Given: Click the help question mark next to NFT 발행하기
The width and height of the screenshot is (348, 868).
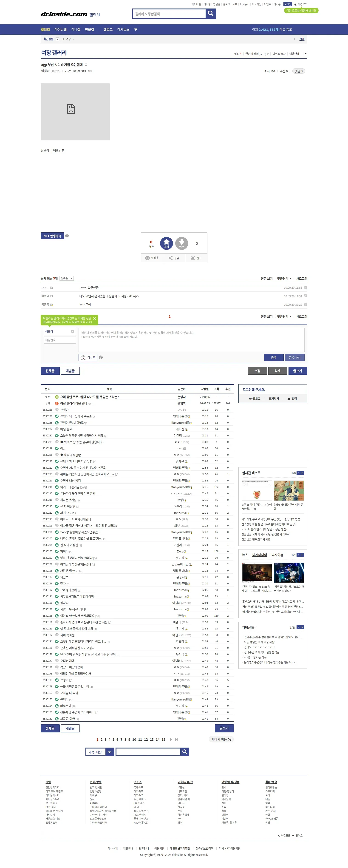Looking at the screenshot, I should point(67,236).
